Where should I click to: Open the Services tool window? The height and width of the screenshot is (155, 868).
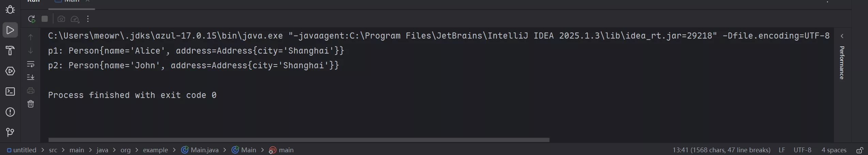tap(10, 71)
